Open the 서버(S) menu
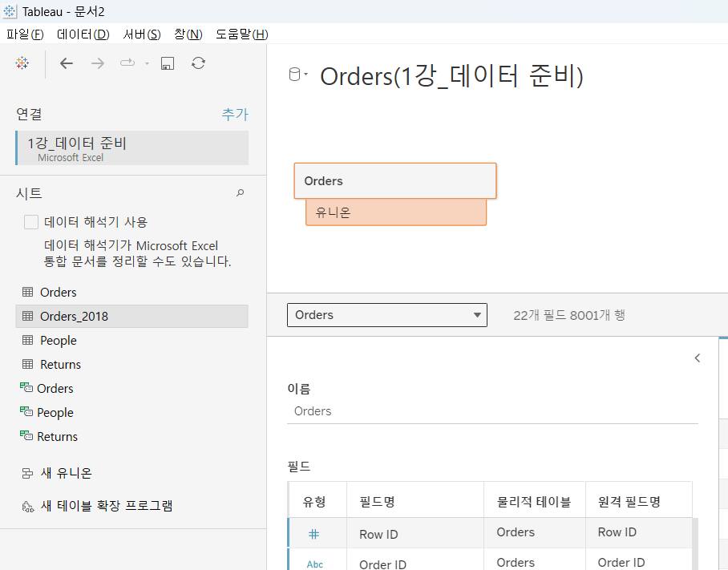 [142, 34]
